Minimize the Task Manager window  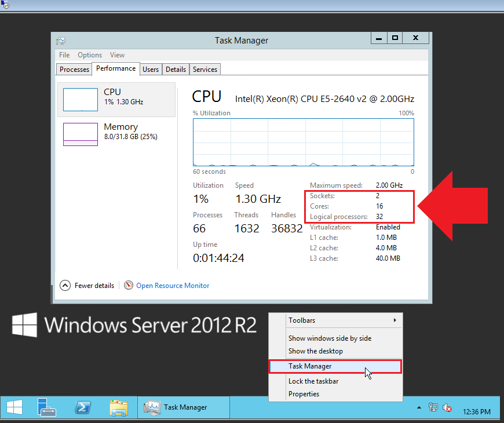pos(379,38)
